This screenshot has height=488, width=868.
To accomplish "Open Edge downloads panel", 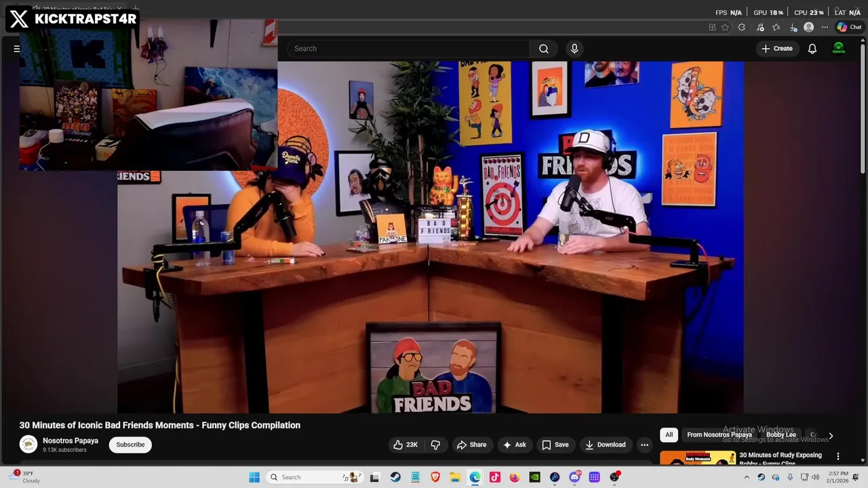I will click(x=793, y=27).
